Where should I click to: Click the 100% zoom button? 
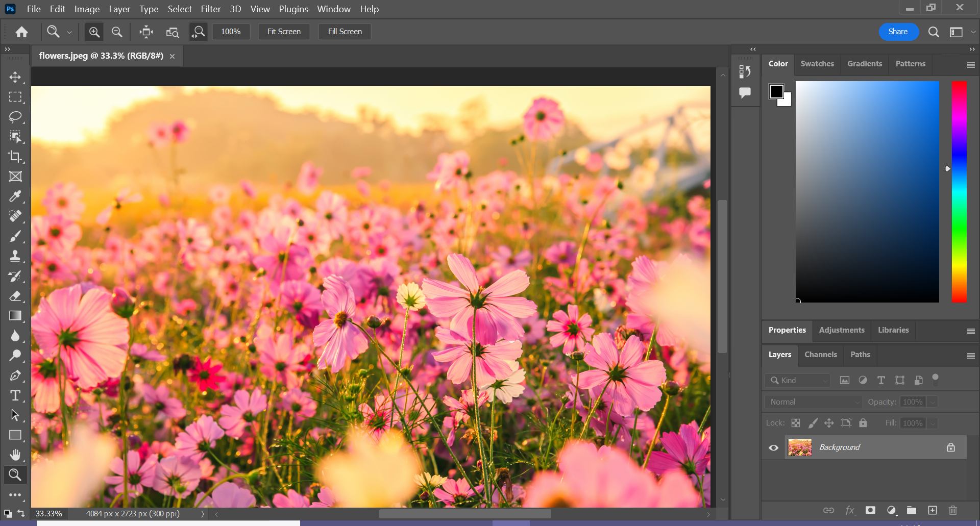pyautogui.click(x=231, y=32)
